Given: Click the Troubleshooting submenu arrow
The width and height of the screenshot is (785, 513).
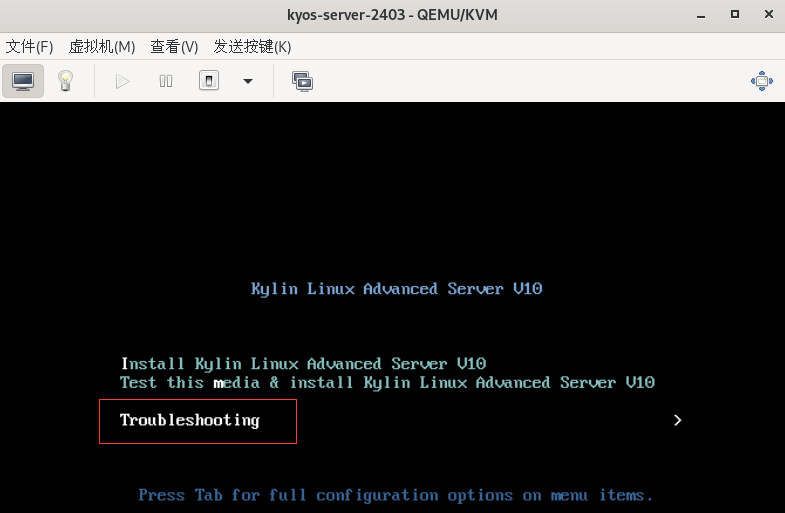Looking at the screenshot, I should tap(677, 420).
